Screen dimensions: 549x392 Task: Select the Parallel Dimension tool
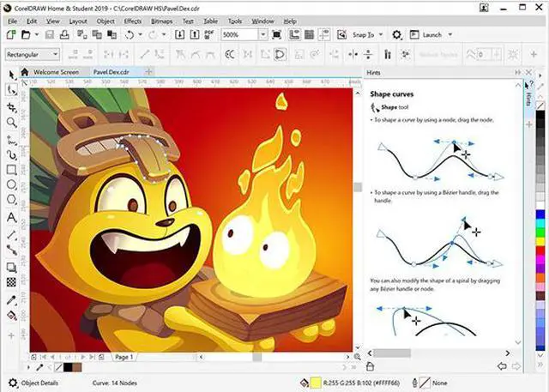(x=11, y=235)
